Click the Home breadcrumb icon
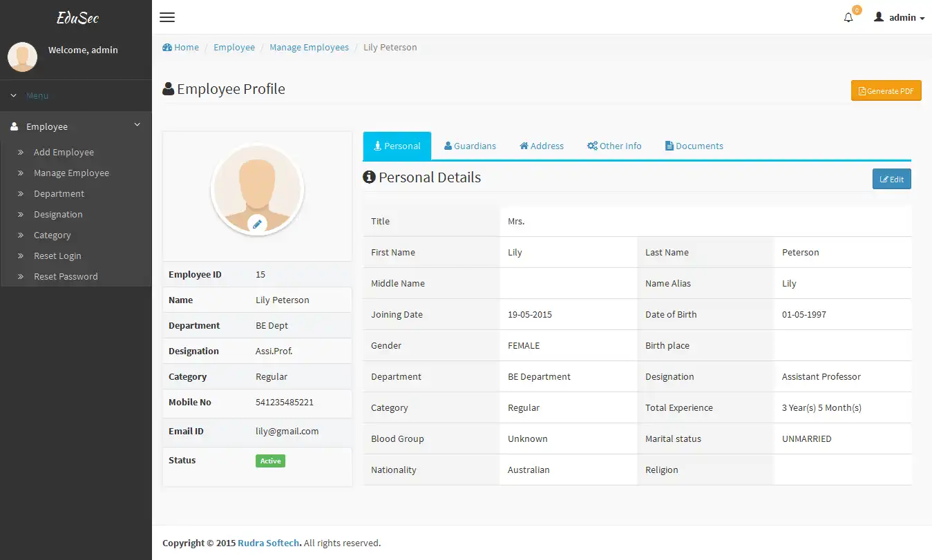This screenshot has height=560, width=932. pyautogui.click(x=166, y=46)
